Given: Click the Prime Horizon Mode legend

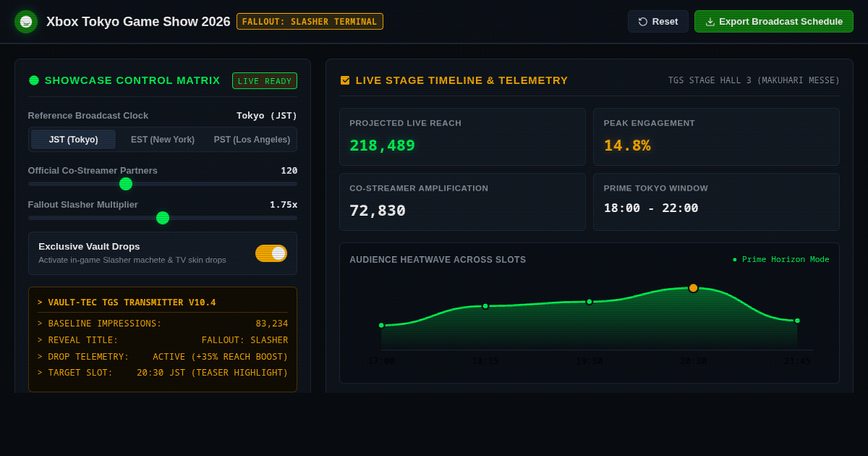Looking at the screenshot, I should [x=781, y=260].
